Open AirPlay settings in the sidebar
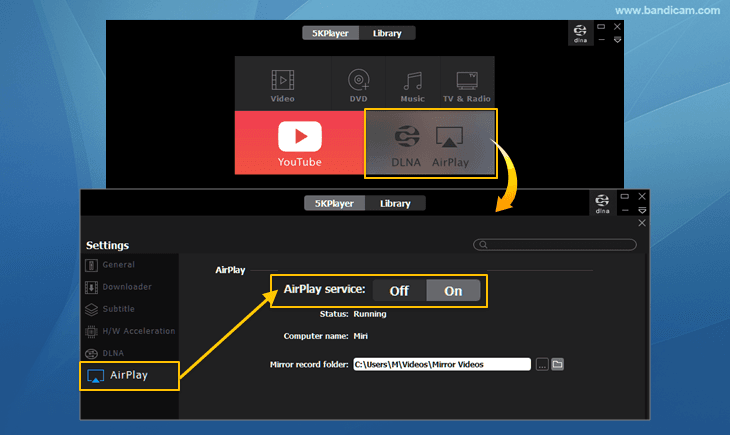Screen dimensions: 730x435 (129, 375)
